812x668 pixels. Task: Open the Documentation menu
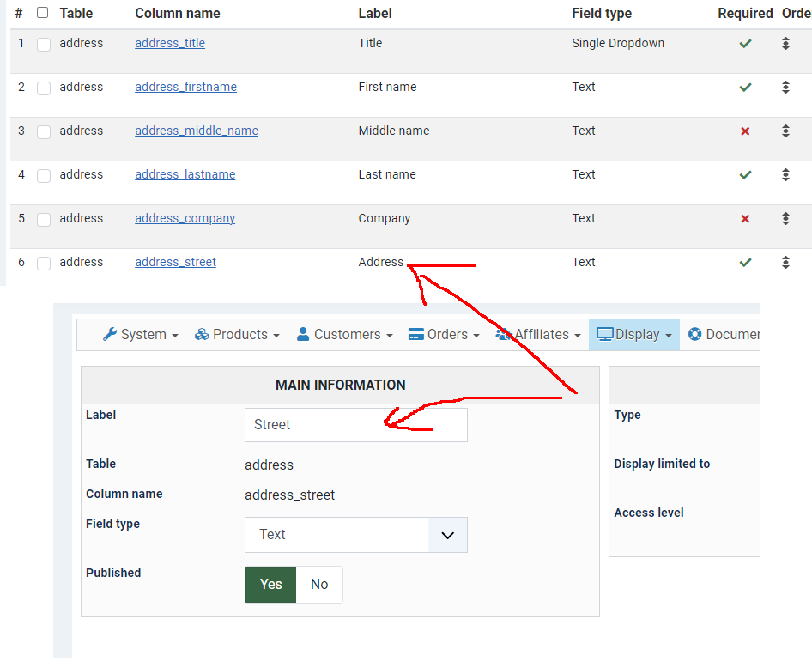pos(724,335)
